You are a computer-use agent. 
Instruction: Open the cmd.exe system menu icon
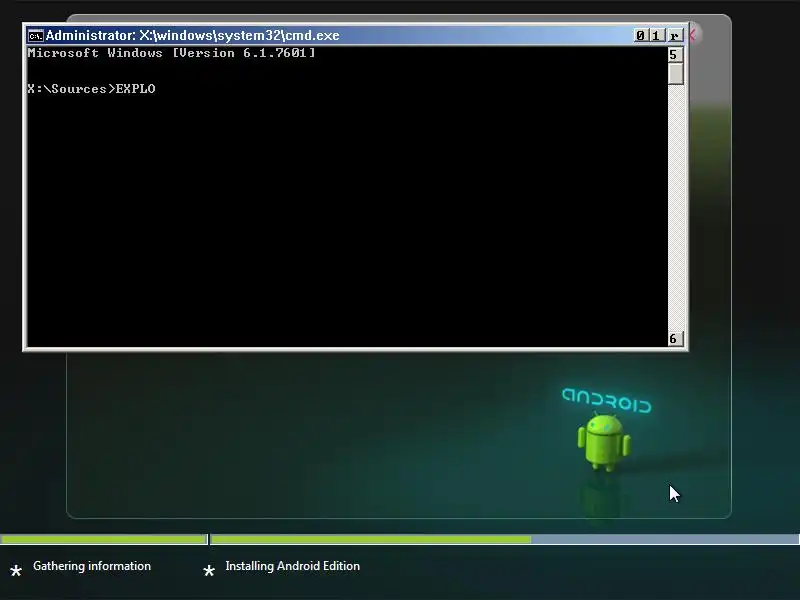(36, 36)
